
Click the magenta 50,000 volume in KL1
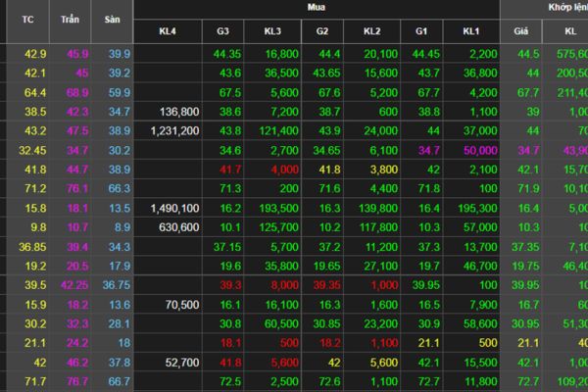(x=479, y=150)
